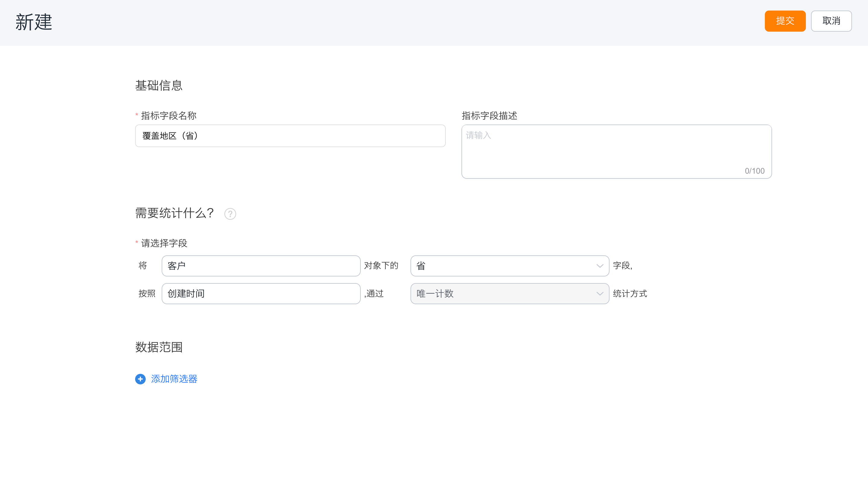This screenshot has width=868, height=489.
Task: Click the 创建时间 time field selector
Action: [x=261, y=294]
